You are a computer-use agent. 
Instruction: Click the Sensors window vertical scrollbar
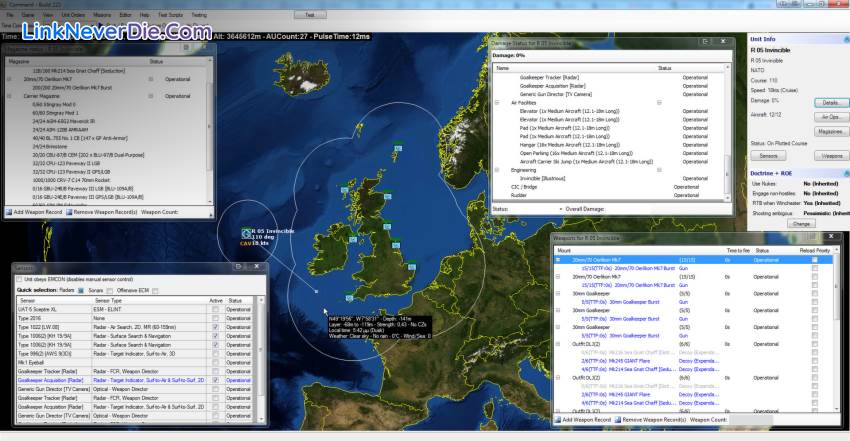pos(262,359)
